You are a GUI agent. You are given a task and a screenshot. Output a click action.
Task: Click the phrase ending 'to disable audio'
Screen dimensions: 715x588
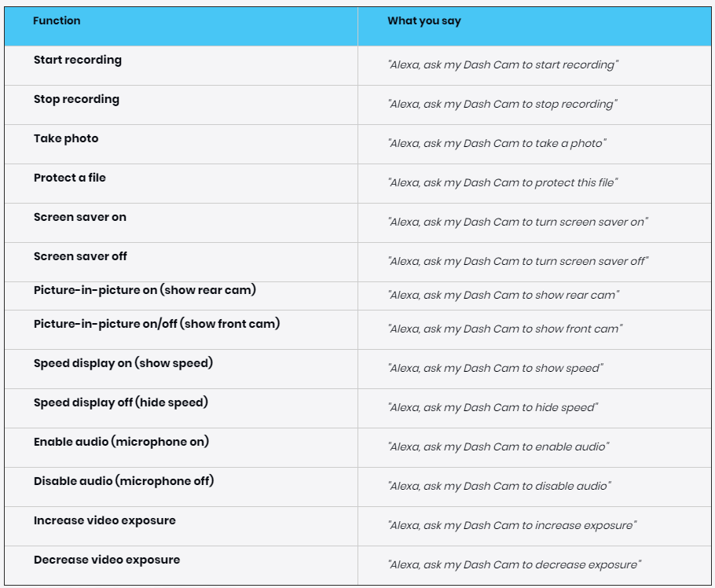point(500,486)
